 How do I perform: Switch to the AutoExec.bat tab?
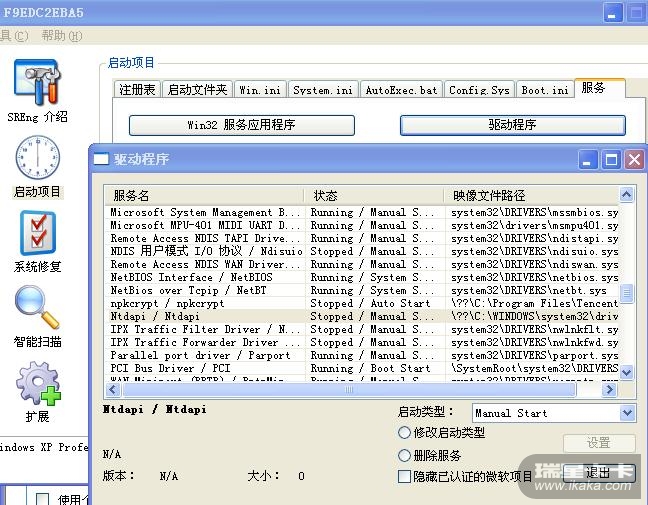click(x=401, y=89)
